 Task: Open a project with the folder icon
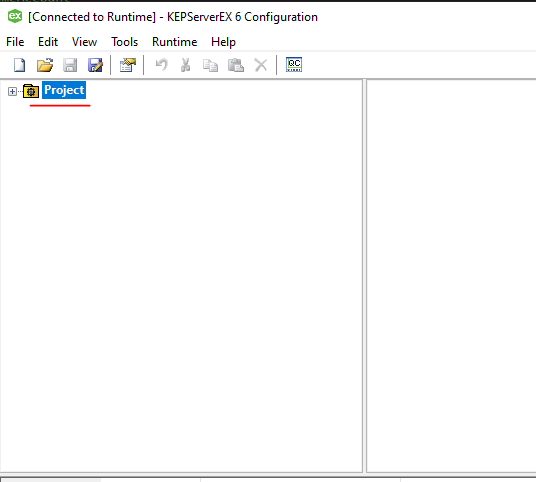pyautogui.click(x=45, y=65)
